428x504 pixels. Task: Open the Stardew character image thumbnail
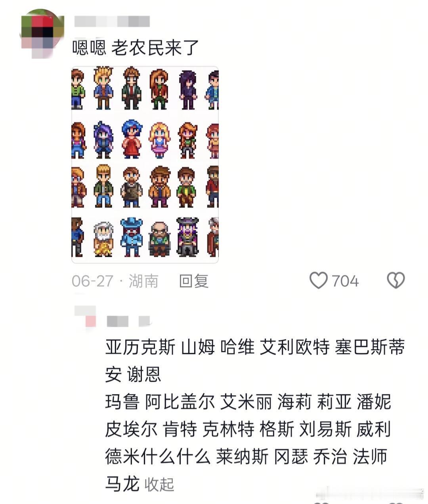tap(145, 165)
